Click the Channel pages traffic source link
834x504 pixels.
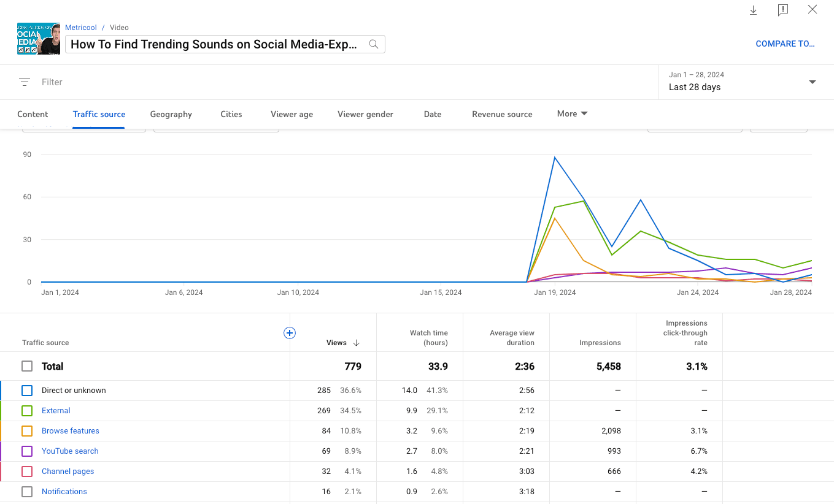[68, 471]
